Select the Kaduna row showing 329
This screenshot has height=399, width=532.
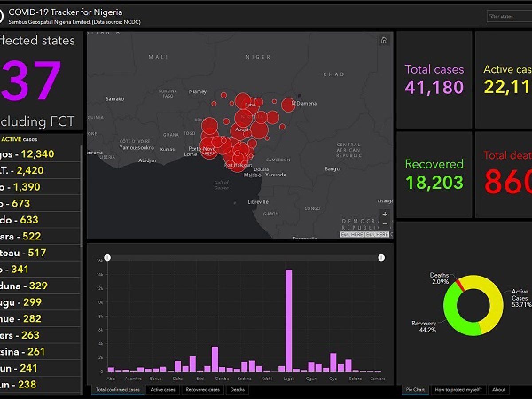[40, 286]
